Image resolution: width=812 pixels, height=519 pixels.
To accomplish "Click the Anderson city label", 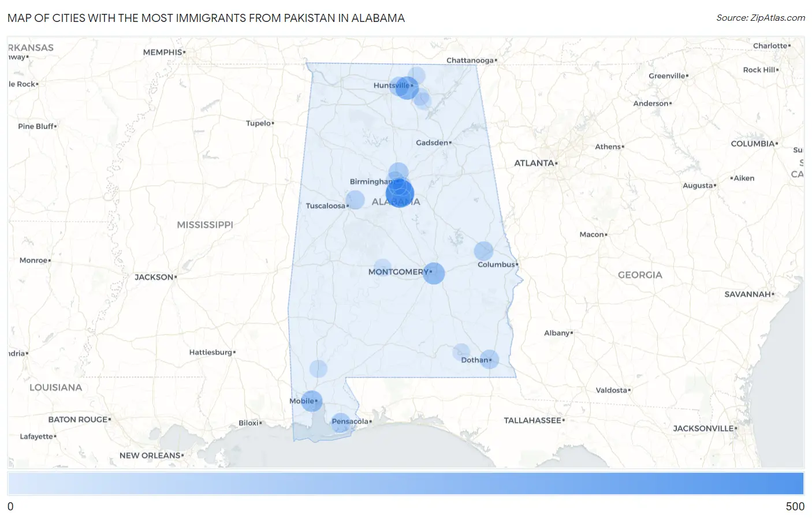I will pyautogui.click(x=651, y=104).
